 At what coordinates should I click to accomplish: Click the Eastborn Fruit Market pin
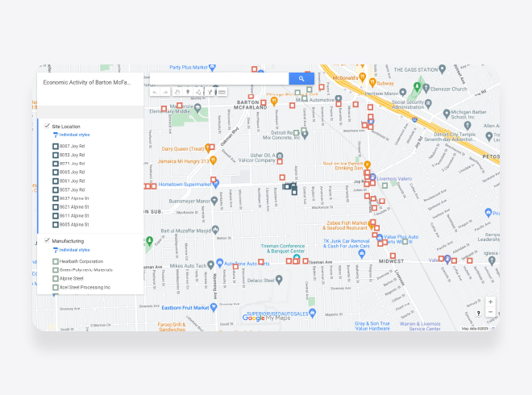coord(214,307)
